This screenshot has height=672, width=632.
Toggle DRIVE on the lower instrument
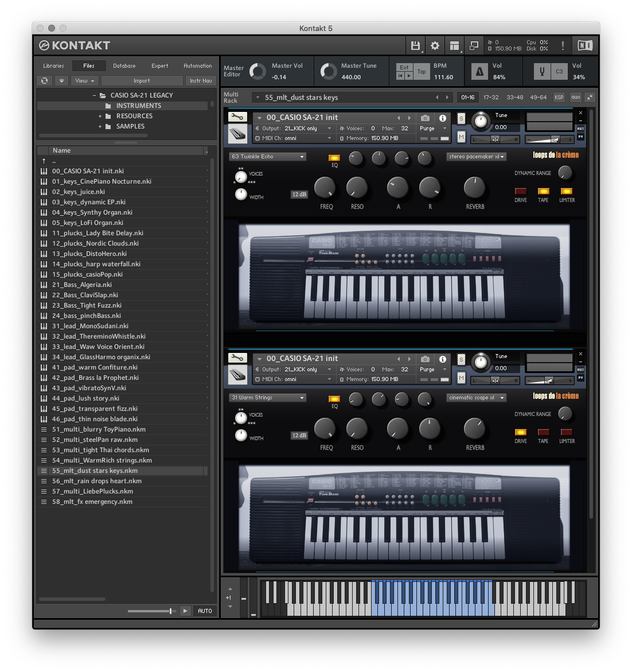click(520, 433)
